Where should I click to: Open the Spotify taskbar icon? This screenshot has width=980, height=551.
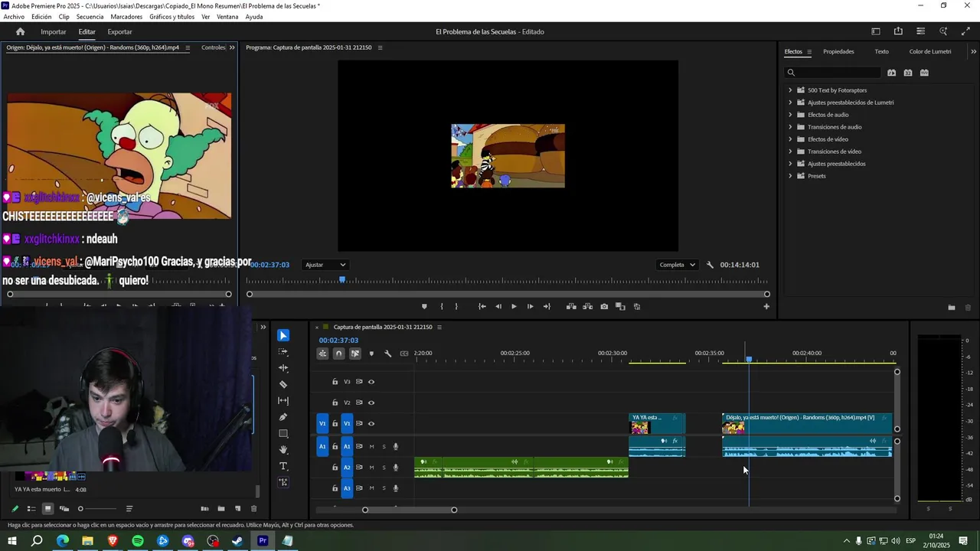coord(138,541)
